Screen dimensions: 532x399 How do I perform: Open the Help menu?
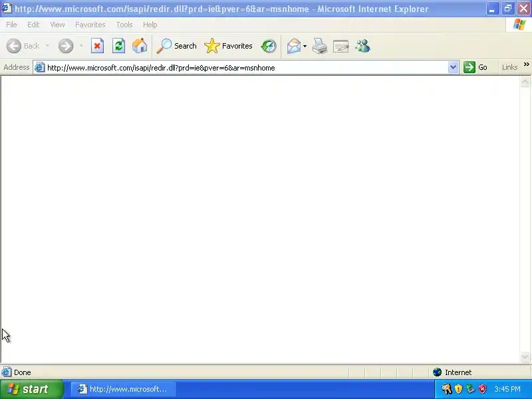click(x=150, y=25)
